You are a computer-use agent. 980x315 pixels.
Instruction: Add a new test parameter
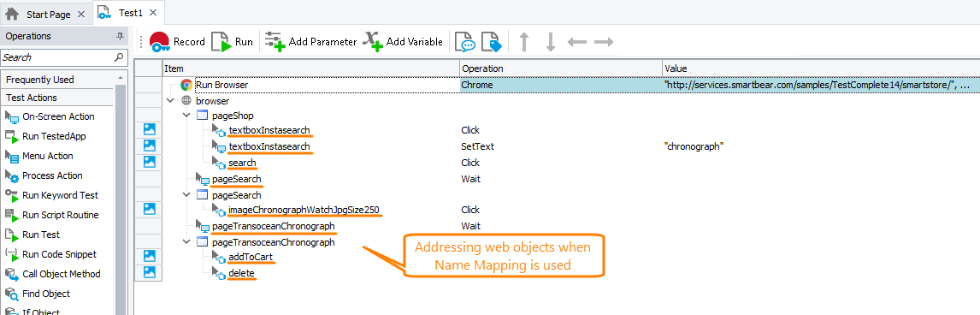click(310, 42)
